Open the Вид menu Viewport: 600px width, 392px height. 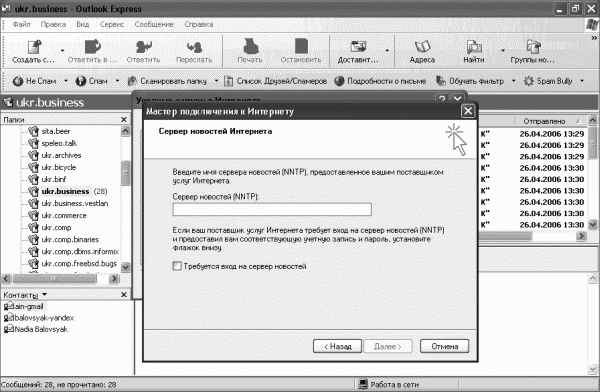tap(83, 24)
